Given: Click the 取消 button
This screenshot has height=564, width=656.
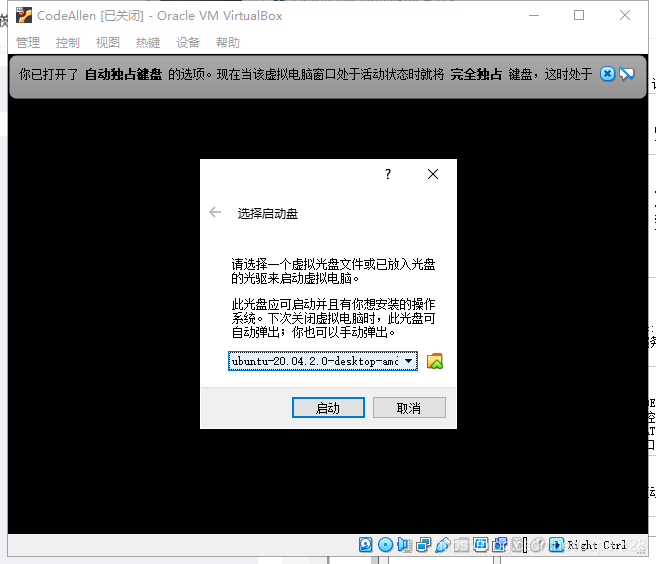Looking at the screenshot, I should point(409,408).
